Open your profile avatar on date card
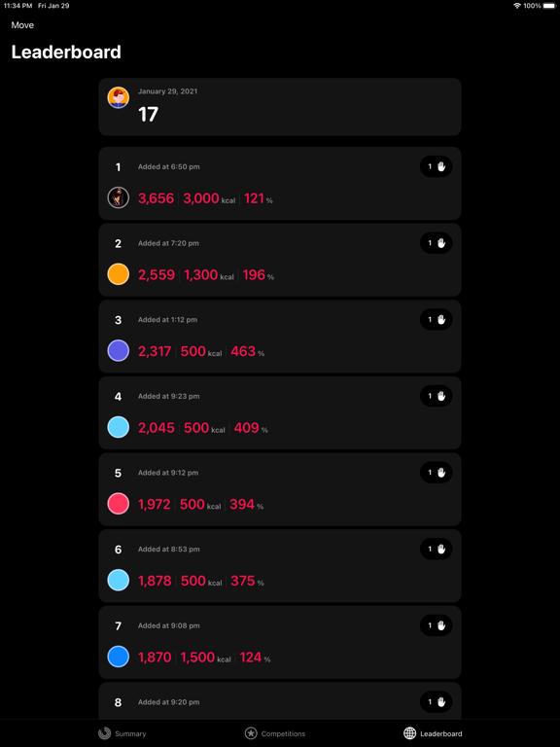The image size is (560, 747). 118,97
